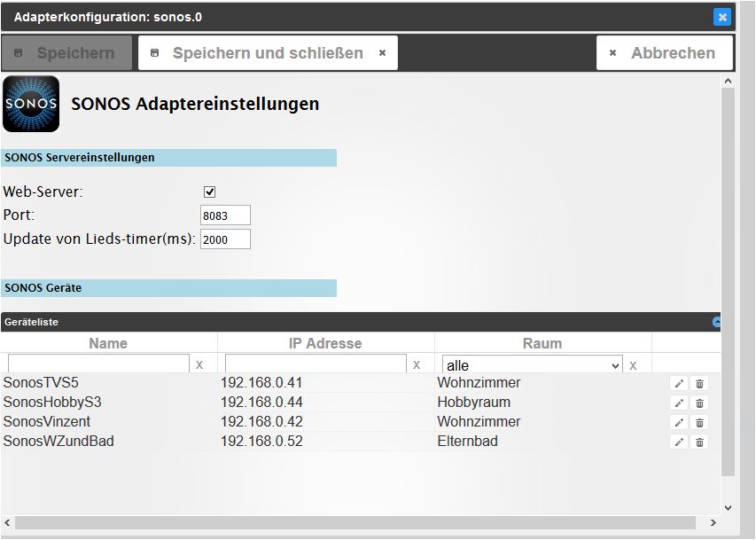756x540 pixels.
Task: Click the SONOS adapter logo
Action: click(31, 104)
